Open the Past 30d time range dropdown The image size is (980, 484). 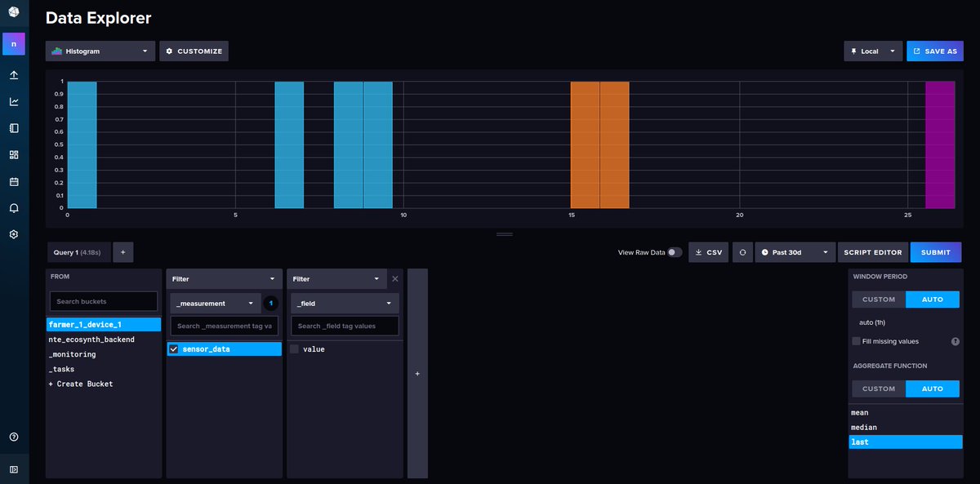tap(796, 253)
